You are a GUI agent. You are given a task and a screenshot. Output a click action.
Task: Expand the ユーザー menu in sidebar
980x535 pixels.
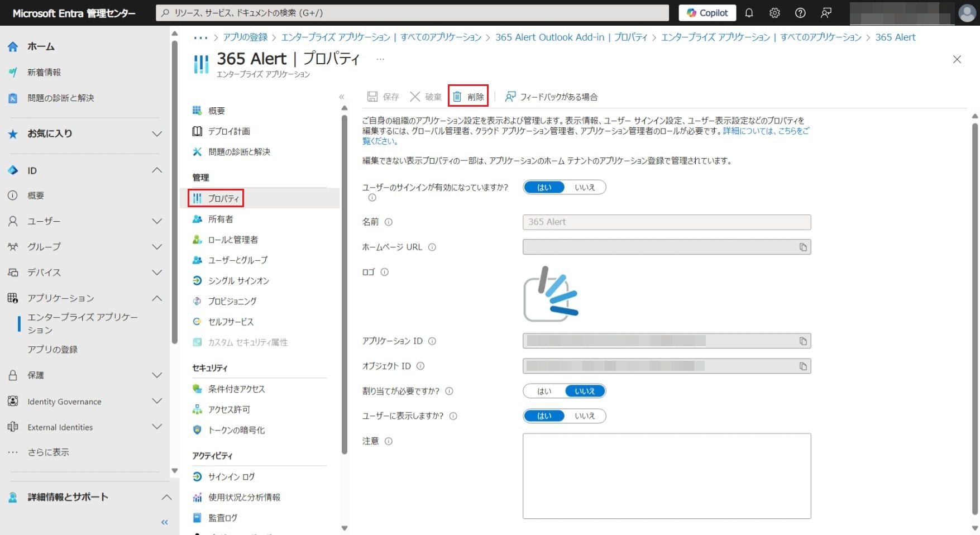[x=157, y=222]
